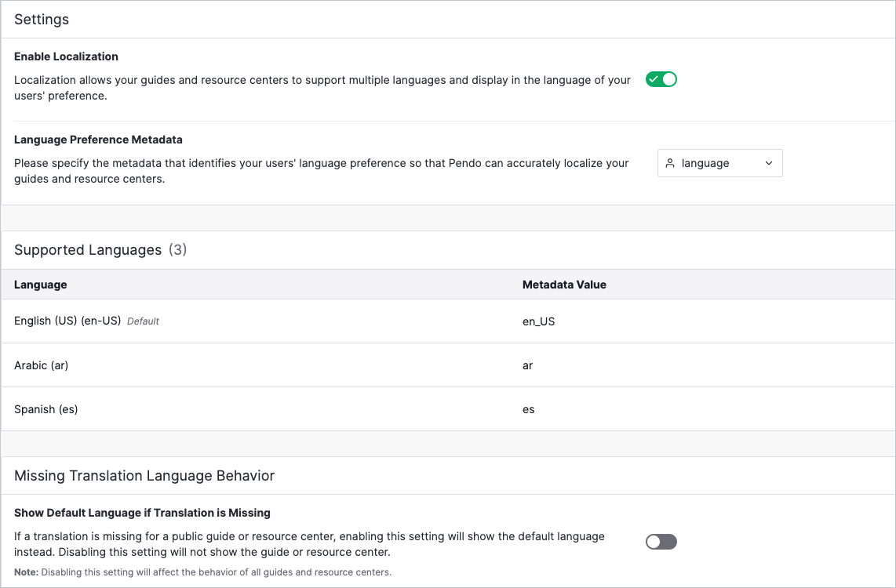
Task: Click the Metadata Value column header
Action: [x=564, y=285]
